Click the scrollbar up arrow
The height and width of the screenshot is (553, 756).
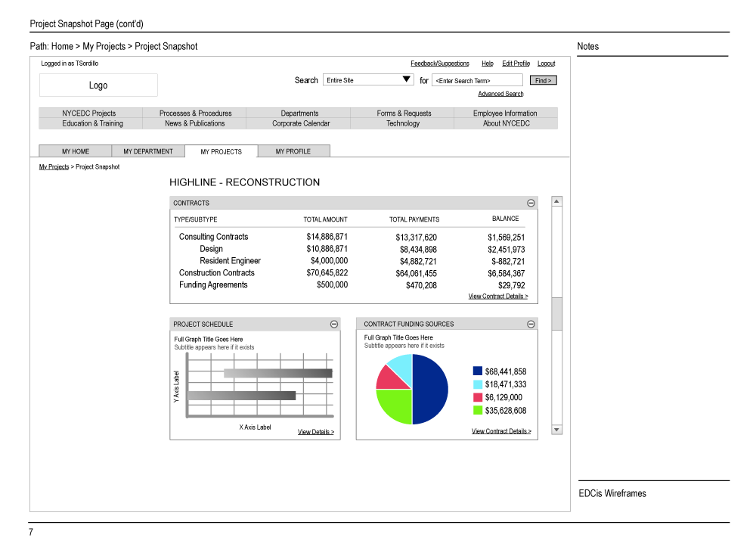pos(556,200)
